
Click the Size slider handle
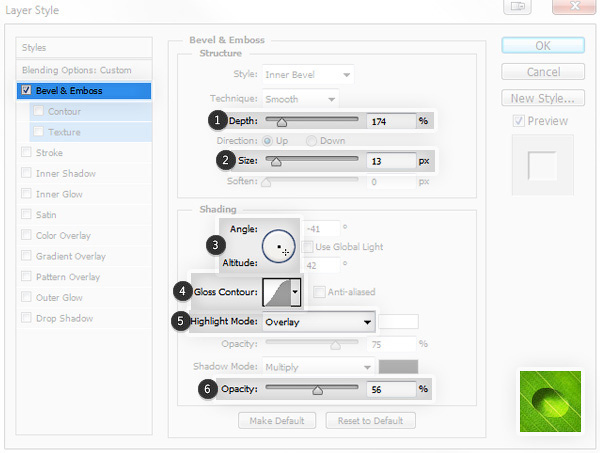[276, 162]
